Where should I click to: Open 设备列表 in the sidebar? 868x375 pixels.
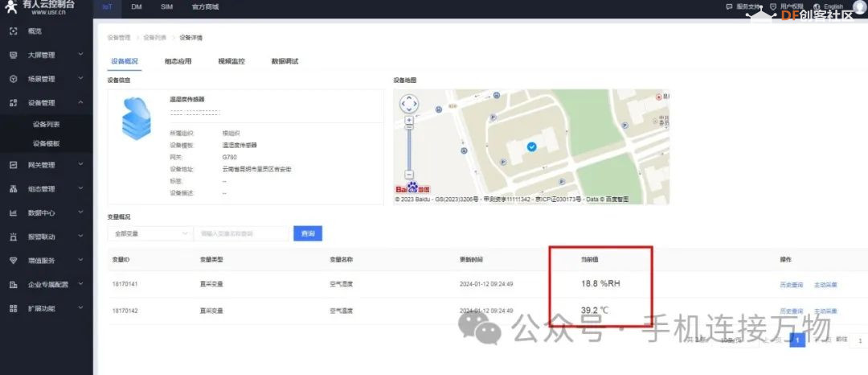(47, 125)
